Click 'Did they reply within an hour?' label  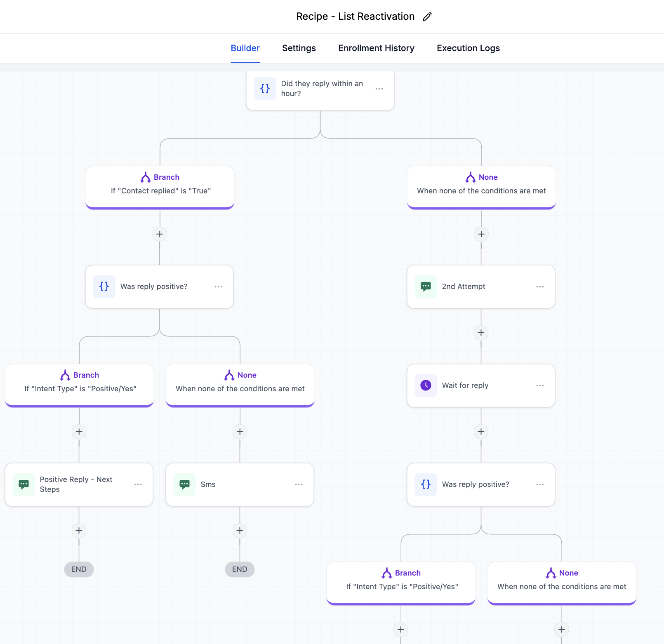(x=322, y=89)
